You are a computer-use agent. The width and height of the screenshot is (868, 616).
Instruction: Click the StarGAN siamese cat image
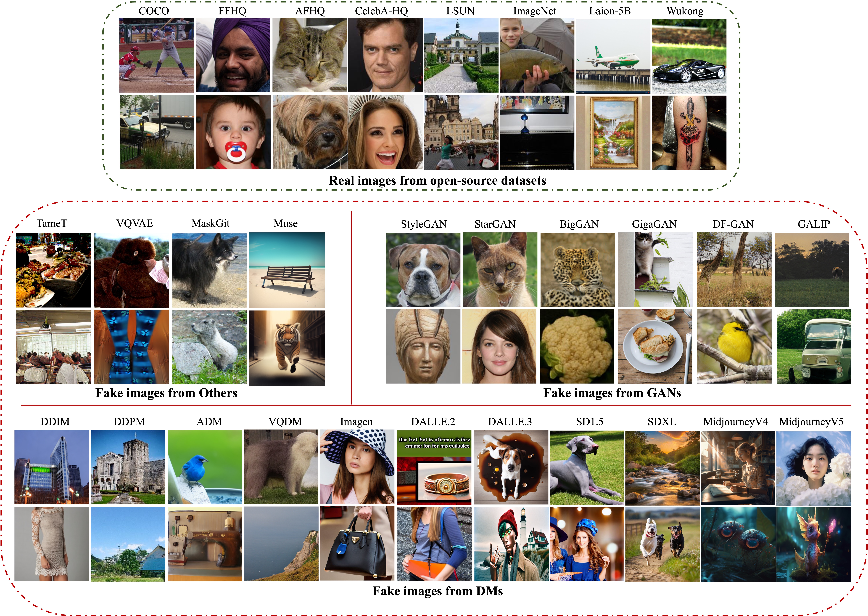[500, 270]
